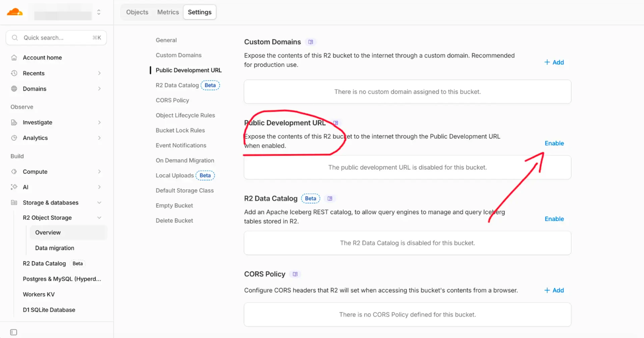This screenshot has height=338, width=644.
Task: Expand the Analytics chevron
Action: (99, 138)
